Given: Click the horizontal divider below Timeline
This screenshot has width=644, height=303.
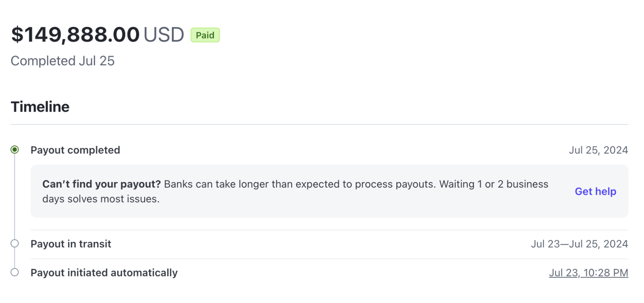Looking at the screenshot, I should tap(319, 125).
